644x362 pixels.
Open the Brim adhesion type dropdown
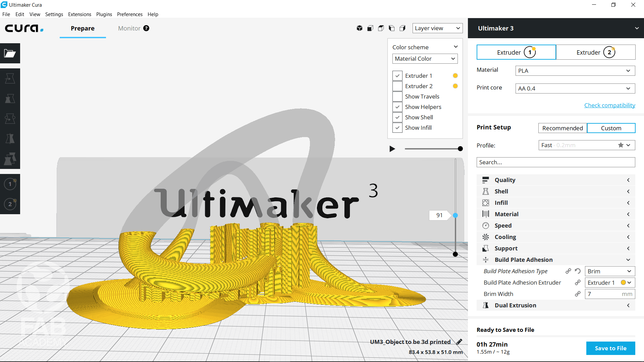click(610, 271)
